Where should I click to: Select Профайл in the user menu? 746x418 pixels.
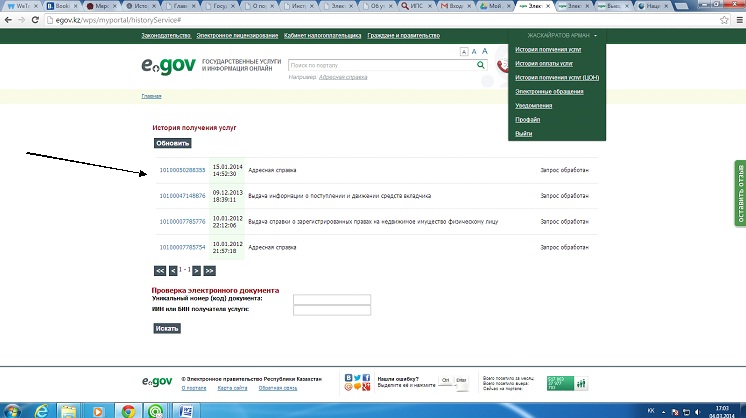(x=526, y=119)
